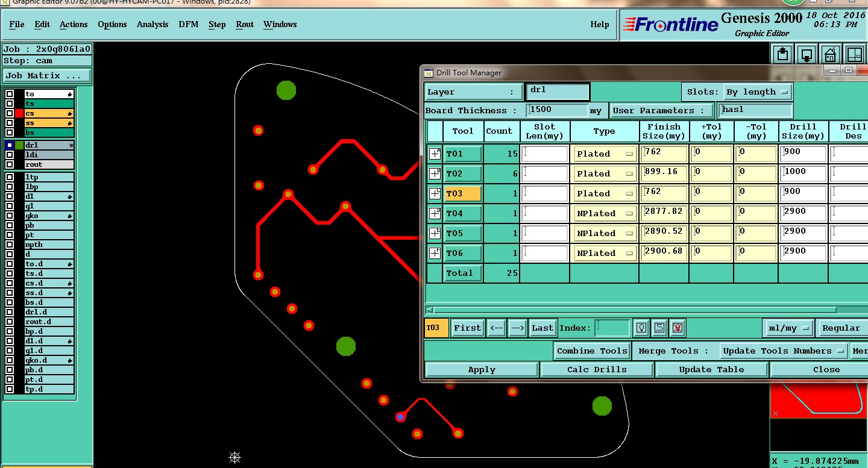Viewport: 868px width, 468px height.
Task: Click the grid marker on the drl layer
Action: coord(71,145)
